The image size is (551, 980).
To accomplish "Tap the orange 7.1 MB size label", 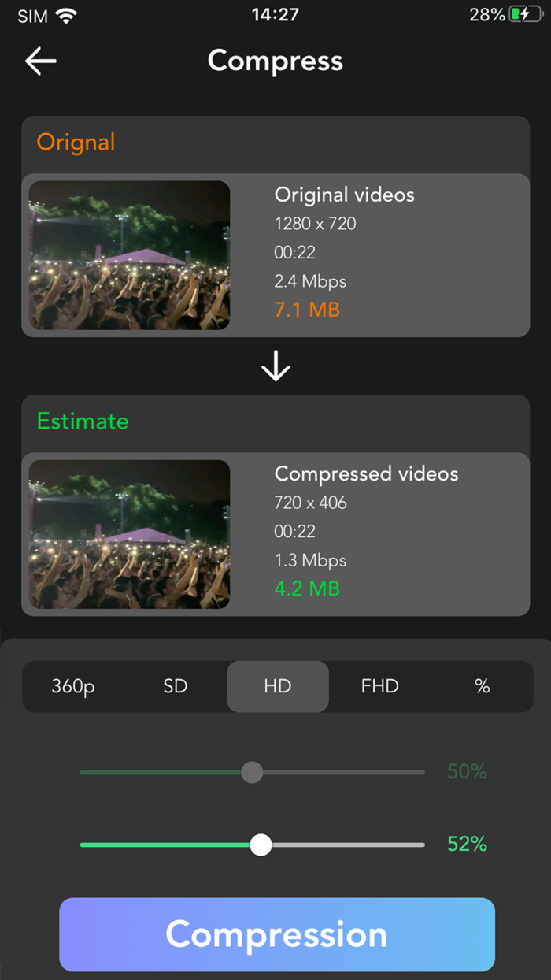I will (x=307, y=310).
